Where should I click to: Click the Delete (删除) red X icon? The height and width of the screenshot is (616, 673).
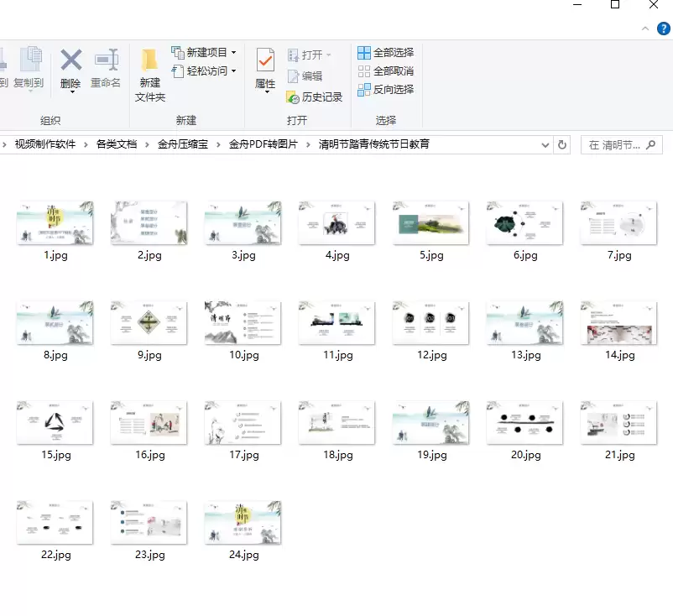(70, 60)
